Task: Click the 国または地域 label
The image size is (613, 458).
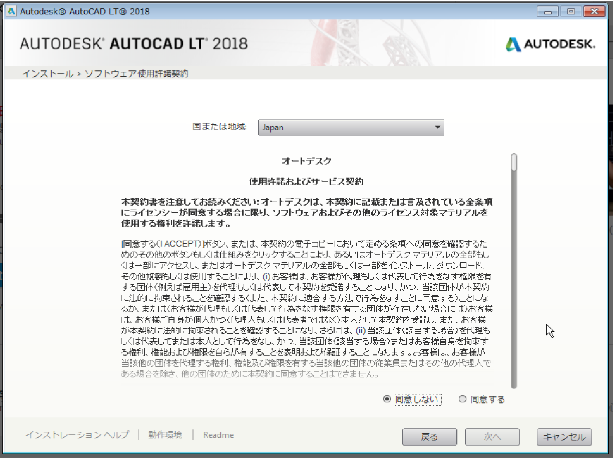Action: click(219, 127)
